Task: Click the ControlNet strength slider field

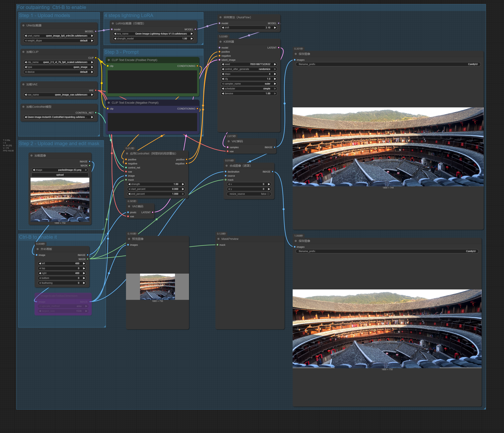Action: coord(156,184)
